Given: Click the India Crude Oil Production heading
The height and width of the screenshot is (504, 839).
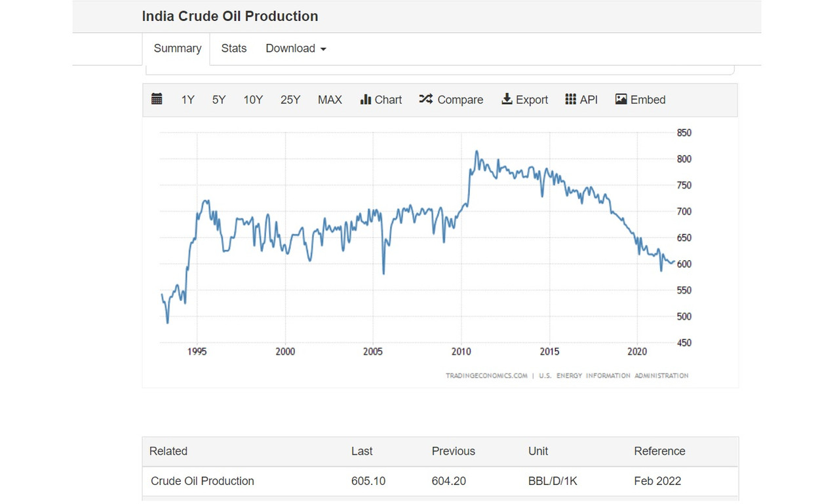Looking at the screenshot, I should pos(230,16).
